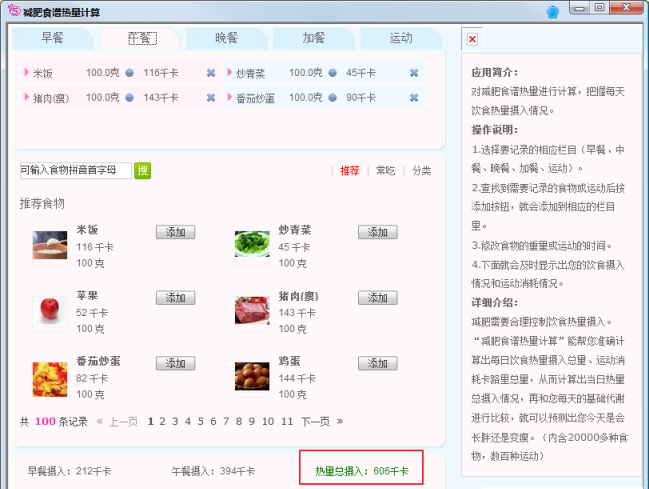Image resolution: width=649 pixels, height=489 pixels.
Task: Switch to the 午餐 tab
Action: [x=142, y=39]
